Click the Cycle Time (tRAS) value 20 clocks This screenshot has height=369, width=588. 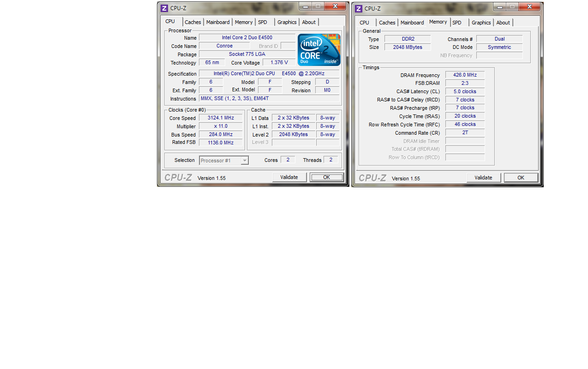(x=465, y=116)
